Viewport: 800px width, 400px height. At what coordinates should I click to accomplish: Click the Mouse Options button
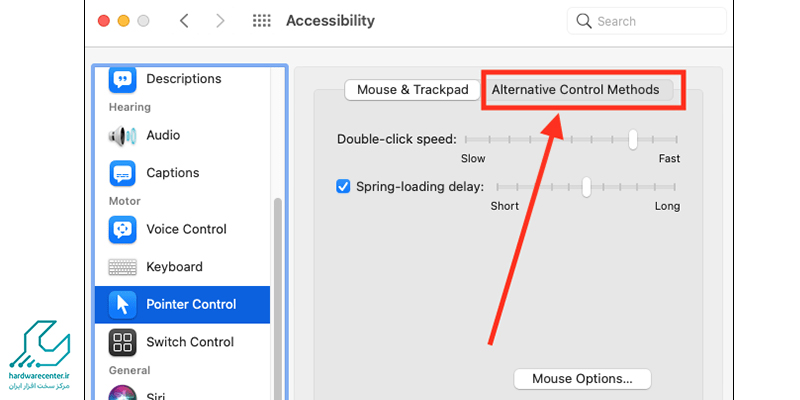click(582, 379)
